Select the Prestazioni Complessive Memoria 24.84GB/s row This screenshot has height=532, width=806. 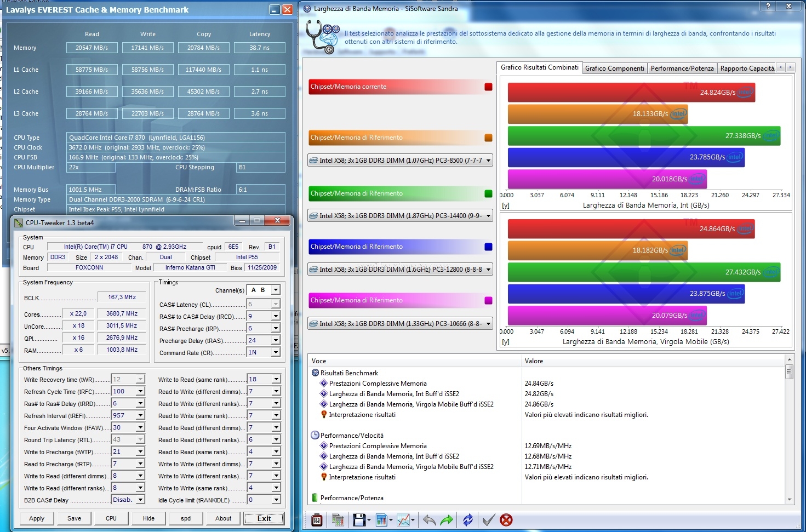547,384
